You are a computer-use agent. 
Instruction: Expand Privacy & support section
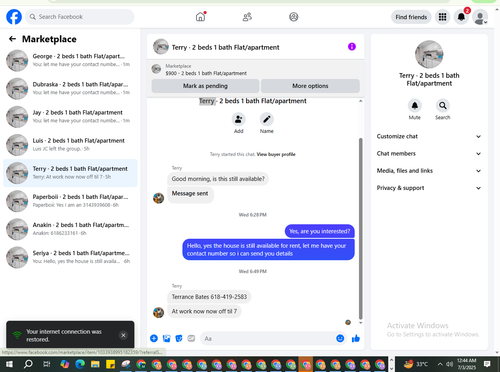coord(429,188)
